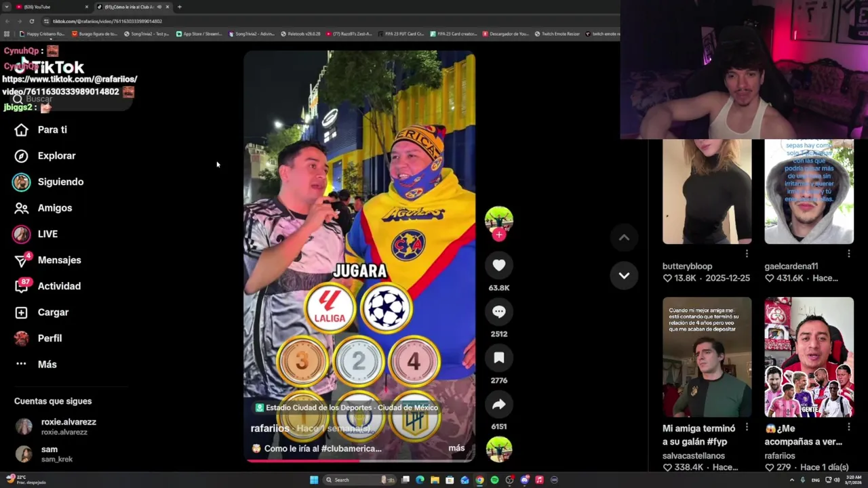
Task: Open Cargar upload page
Action: pyautogui.click(x=41, y=312)
